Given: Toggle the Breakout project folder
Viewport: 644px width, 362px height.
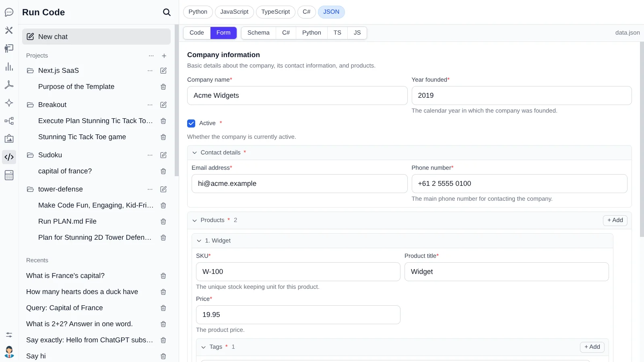Looking at the screenshot, I should (x=30, y=105).
